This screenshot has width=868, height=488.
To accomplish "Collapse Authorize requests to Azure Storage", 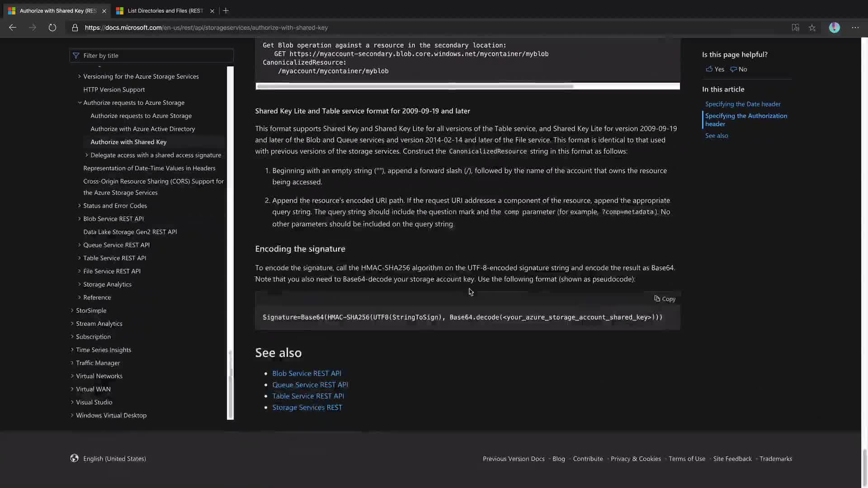I will click(80, 103).
